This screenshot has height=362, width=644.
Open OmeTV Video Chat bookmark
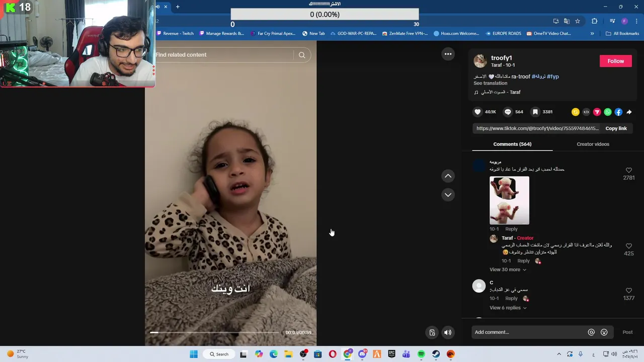pyautogui.click(x=549, y=34)
